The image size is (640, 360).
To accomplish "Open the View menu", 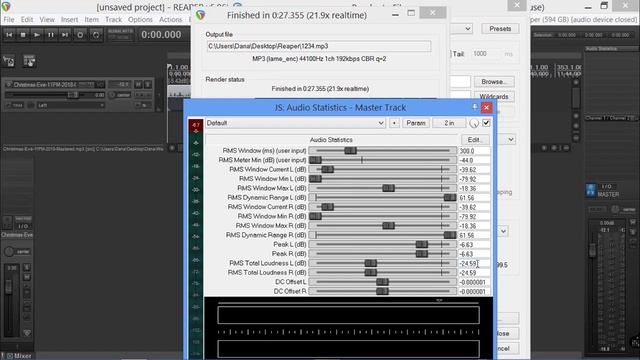I will pos(47,20).
